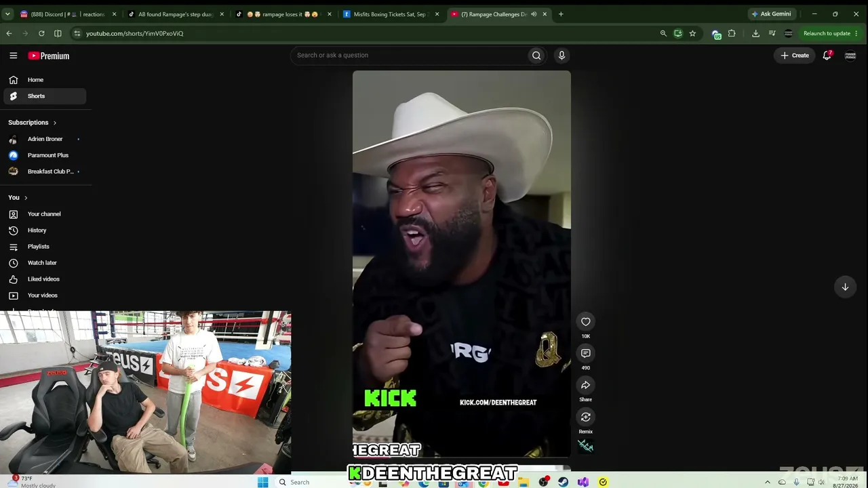Open the media controls icon in toolbar

point(772,33)
